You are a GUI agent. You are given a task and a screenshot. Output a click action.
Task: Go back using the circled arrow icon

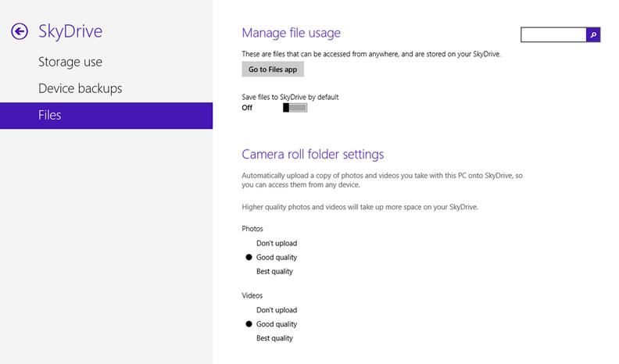[x=20, y=31]
